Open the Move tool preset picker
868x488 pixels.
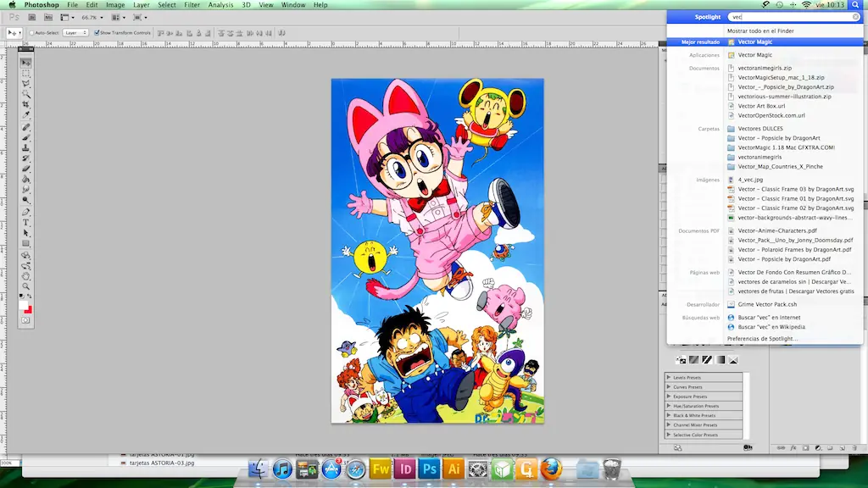(14, 33)
